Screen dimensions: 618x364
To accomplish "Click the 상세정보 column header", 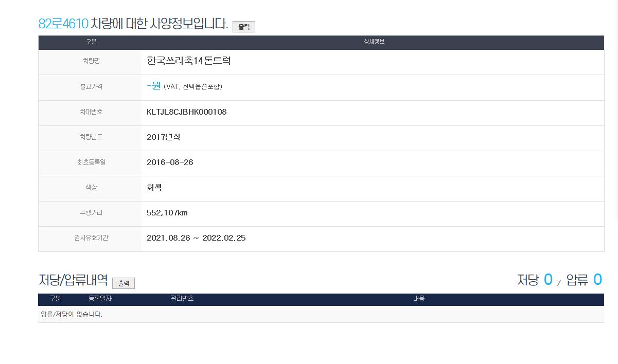I will point(374,42).
